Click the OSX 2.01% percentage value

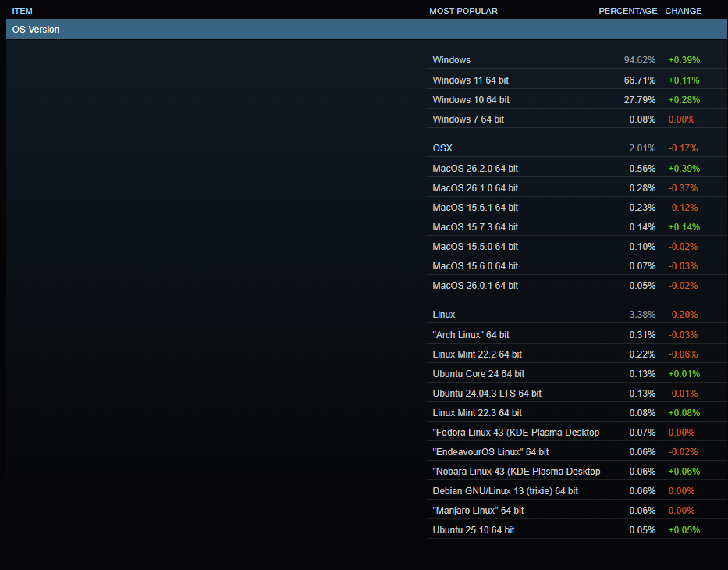click(x=643, y=148)
